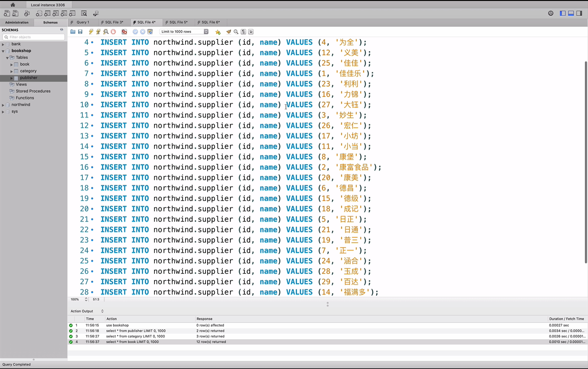Toggle the left sidebar panel

coord(563,13)
